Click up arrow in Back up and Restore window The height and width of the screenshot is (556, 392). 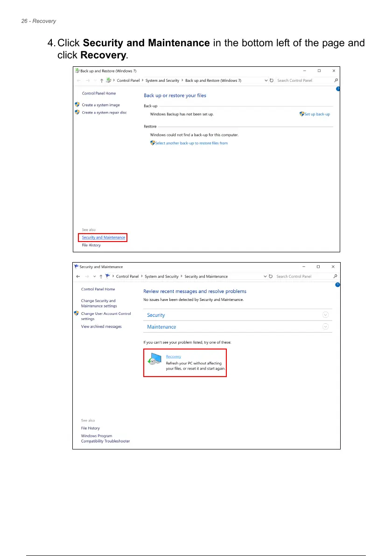[x=102, y=81]
